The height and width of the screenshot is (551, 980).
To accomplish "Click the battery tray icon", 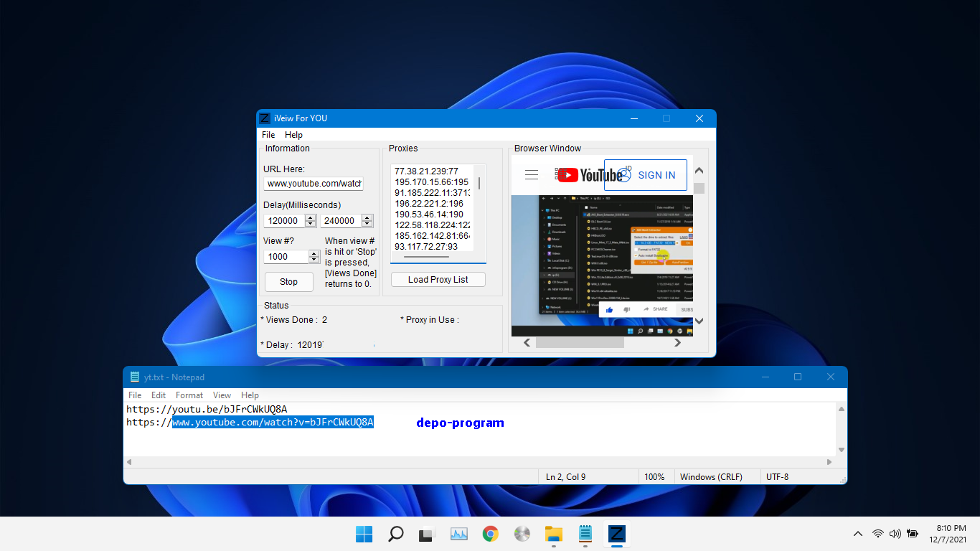I will pos(913,534).
